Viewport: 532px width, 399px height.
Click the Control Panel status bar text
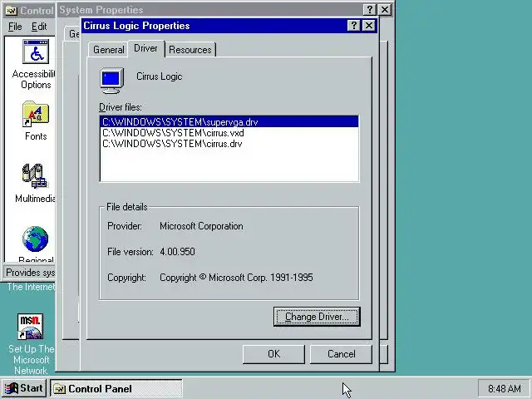pos(30,273)
